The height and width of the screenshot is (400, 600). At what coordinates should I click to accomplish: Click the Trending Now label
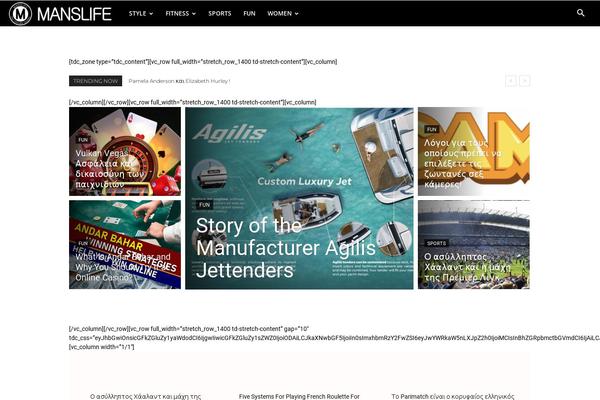[x=96, y=81]
